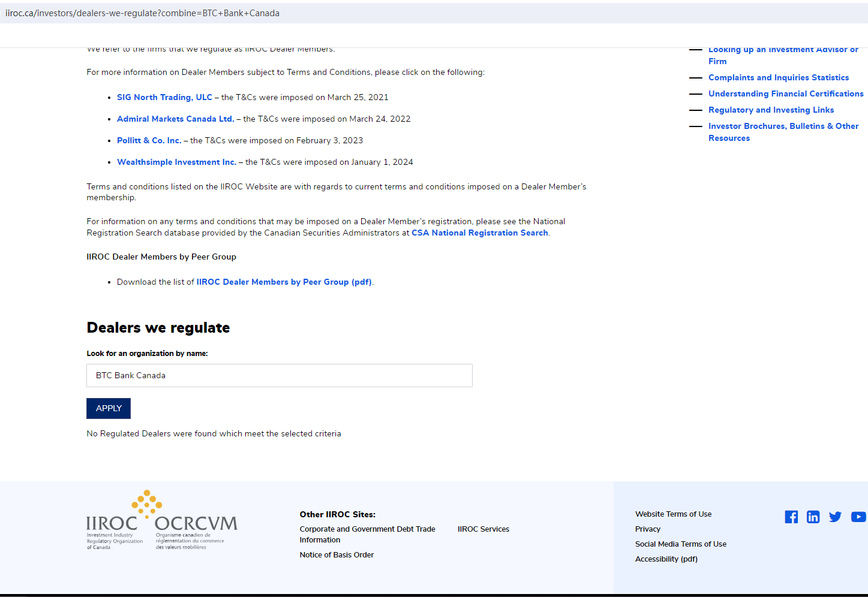
Task: View the Notice of Basis Order link
Action: point(337,554)
